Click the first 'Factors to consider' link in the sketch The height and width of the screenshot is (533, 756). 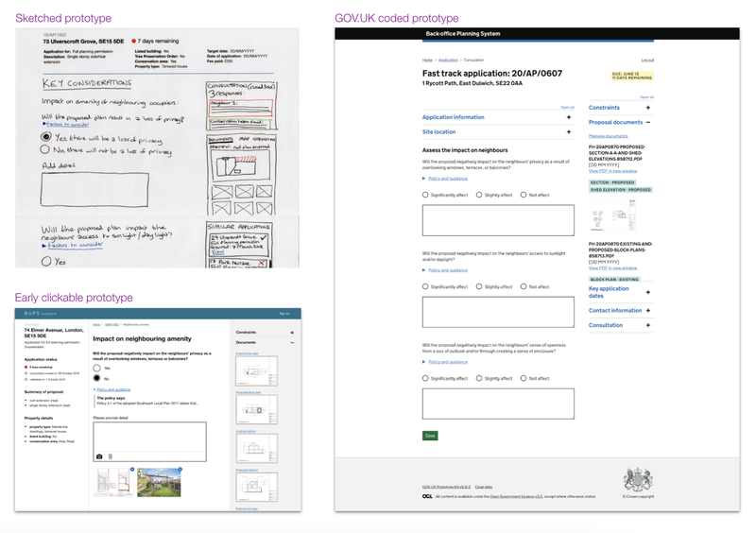[x=67, y=124]
